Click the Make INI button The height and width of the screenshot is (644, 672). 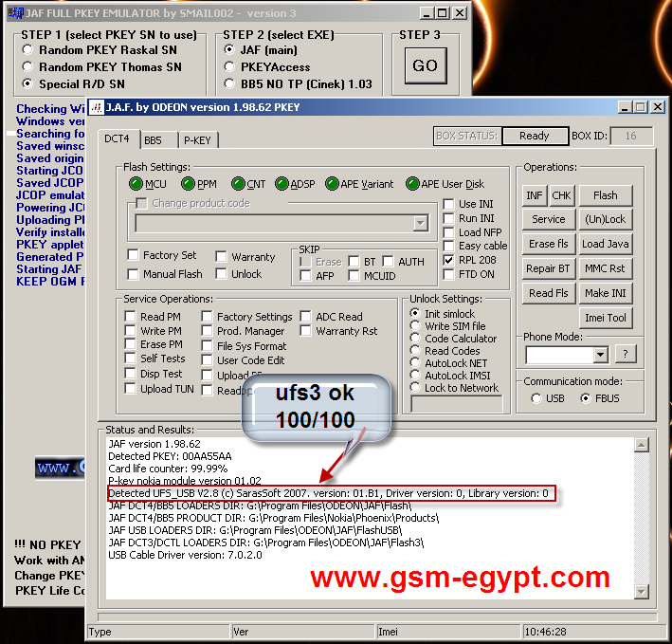[x=605, y=293]
